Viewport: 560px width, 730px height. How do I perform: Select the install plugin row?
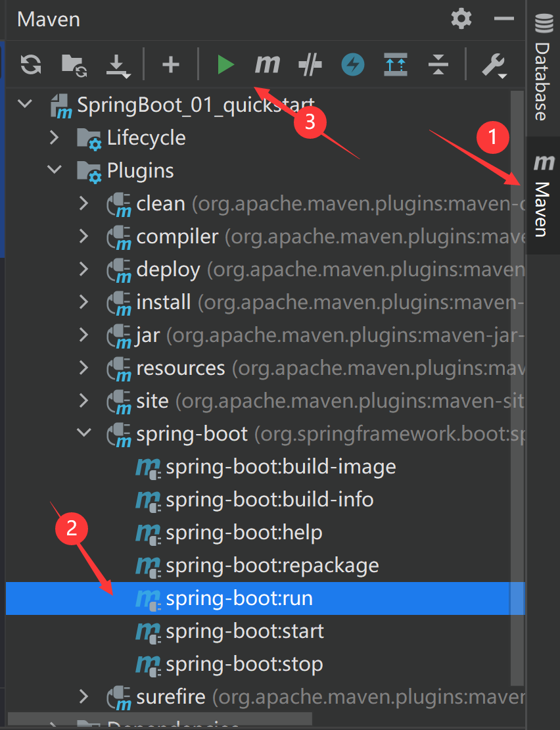[x=265, y=303]
